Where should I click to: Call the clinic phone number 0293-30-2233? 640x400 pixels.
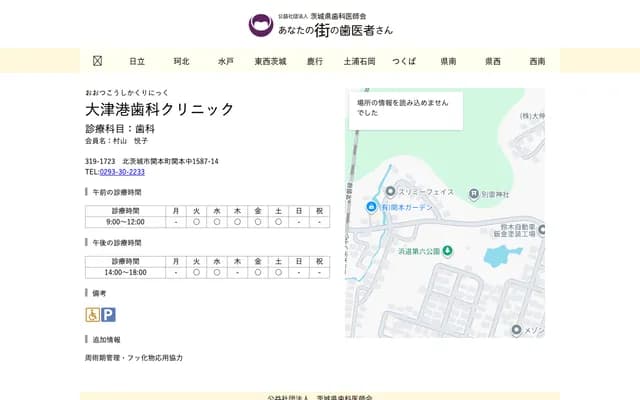pyautogui.click(x=115, y=172)
